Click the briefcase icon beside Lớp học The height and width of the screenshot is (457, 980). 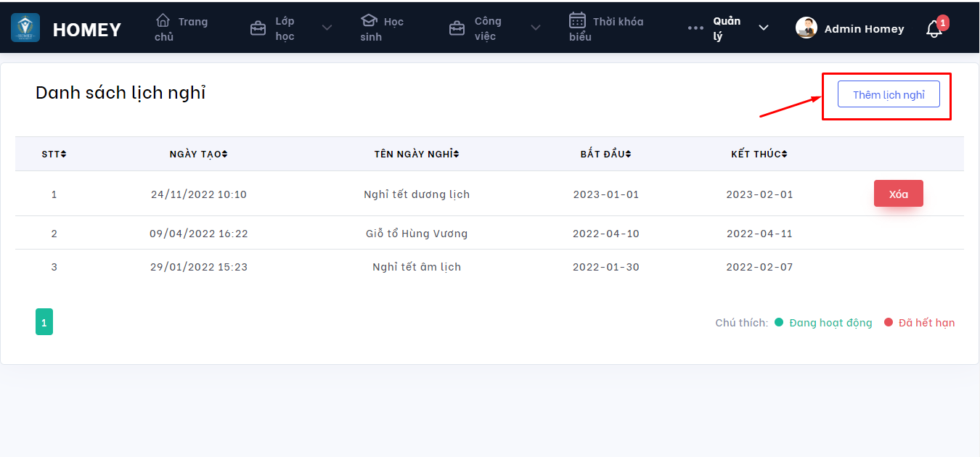point(258,28)
